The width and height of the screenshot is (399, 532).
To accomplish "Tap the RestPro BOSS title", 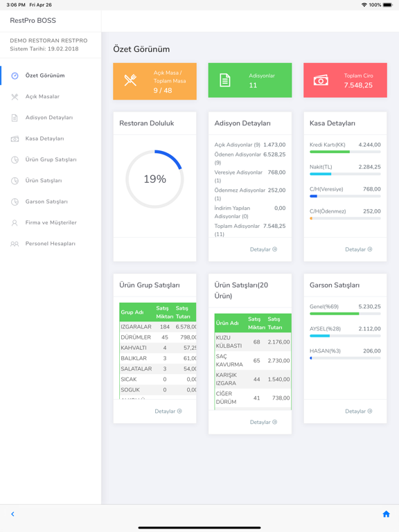I will click(33, 21).
